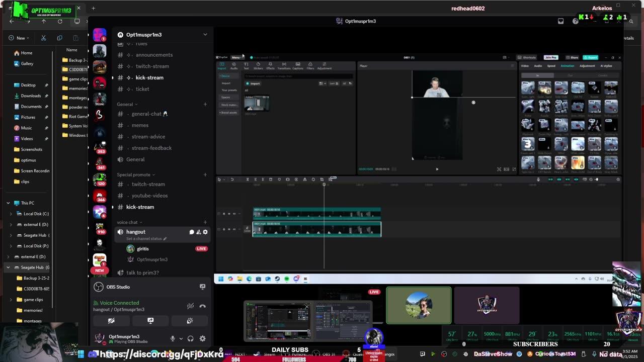Create a channel in General category
The image size is (644, 362).
coord(205,104)
